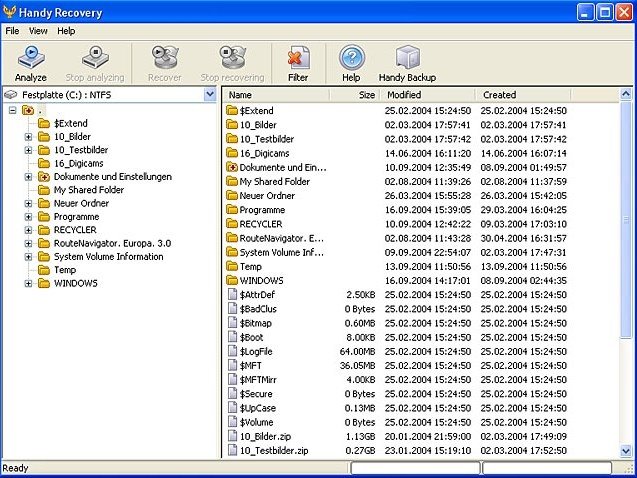Click the Temp folder icon in the tree
This screenshot has width=637, height=478.
[44, 270]
